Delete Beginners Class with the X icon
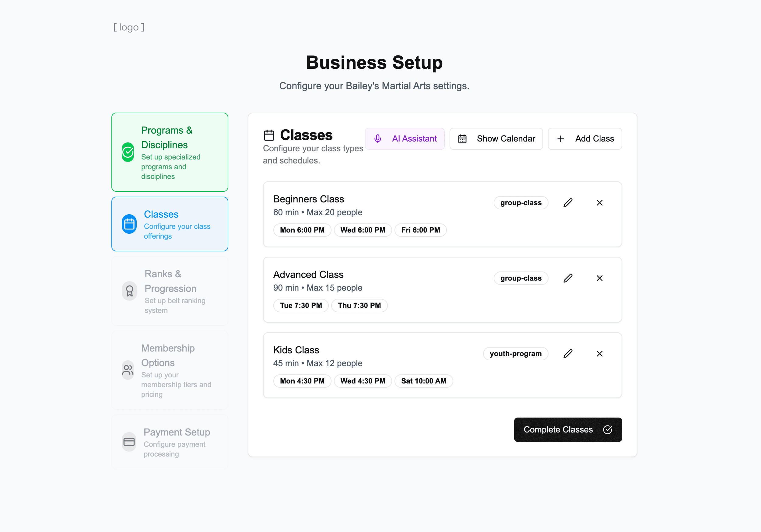This screenshot has height=532, width=761. (599, 202)
